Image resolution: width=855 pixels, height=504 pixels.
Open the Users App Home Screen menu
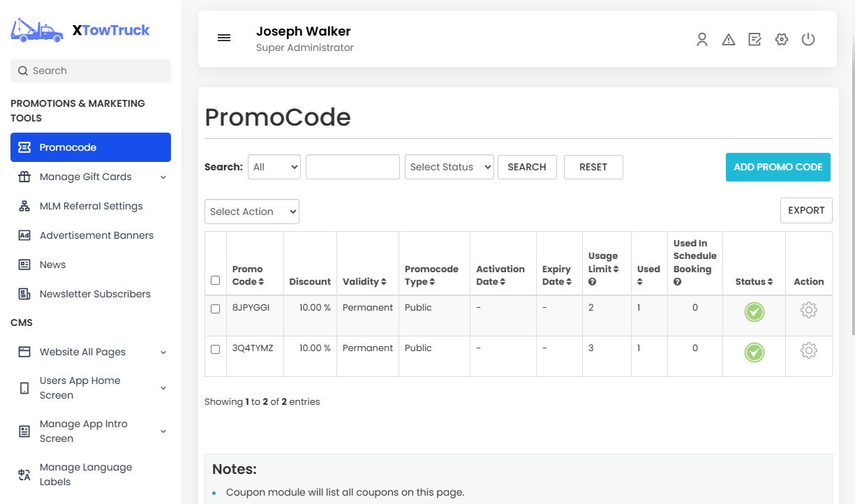[80, 387]
